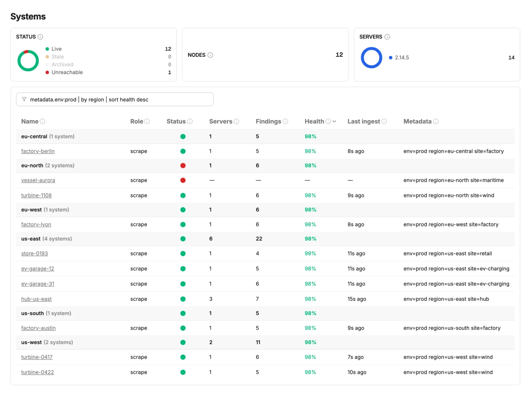This screenshot has width=532, height=397.
Task: Click the Last ingest column header
Action: pyautogui.click(x=364, y=122)
